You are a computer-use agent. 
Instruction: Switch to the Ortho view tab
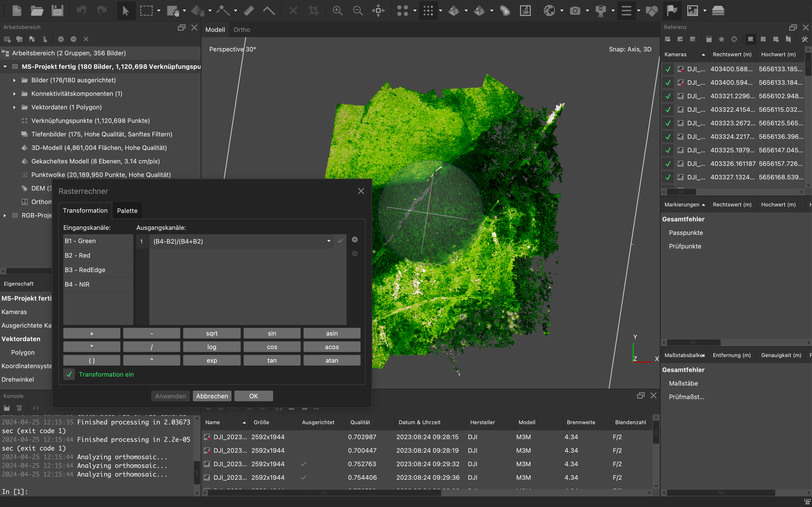pyautogui.click(x=242, y=29)
